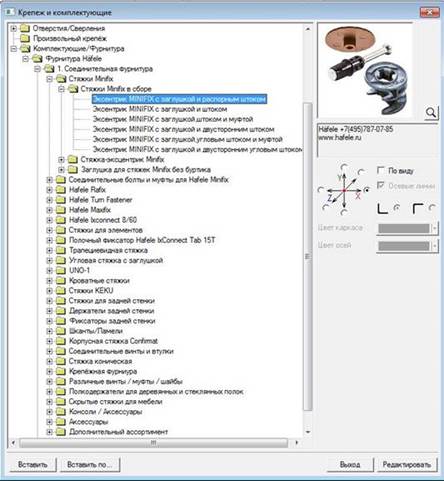Click the Hafele Rafix folder icon
The image size is (444, 481).
tap(61, 190)
